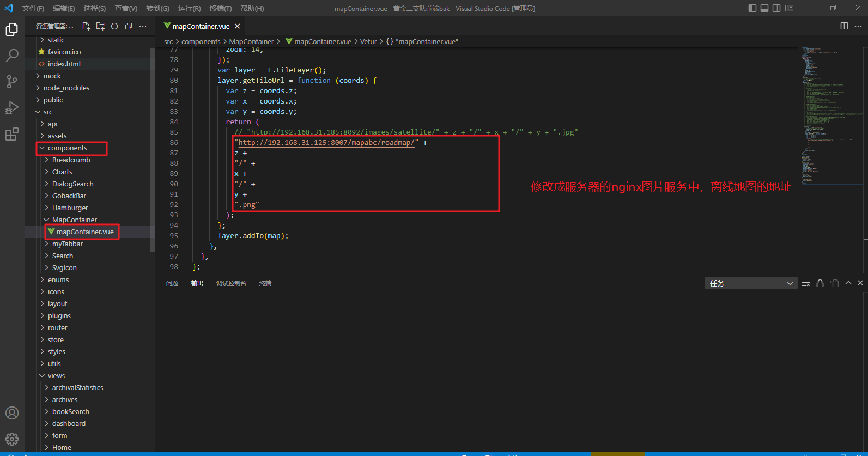Open the 帮助(H) menu
Image resolution: width=868 pixels, height=456 pixels.
coord(252,8)
